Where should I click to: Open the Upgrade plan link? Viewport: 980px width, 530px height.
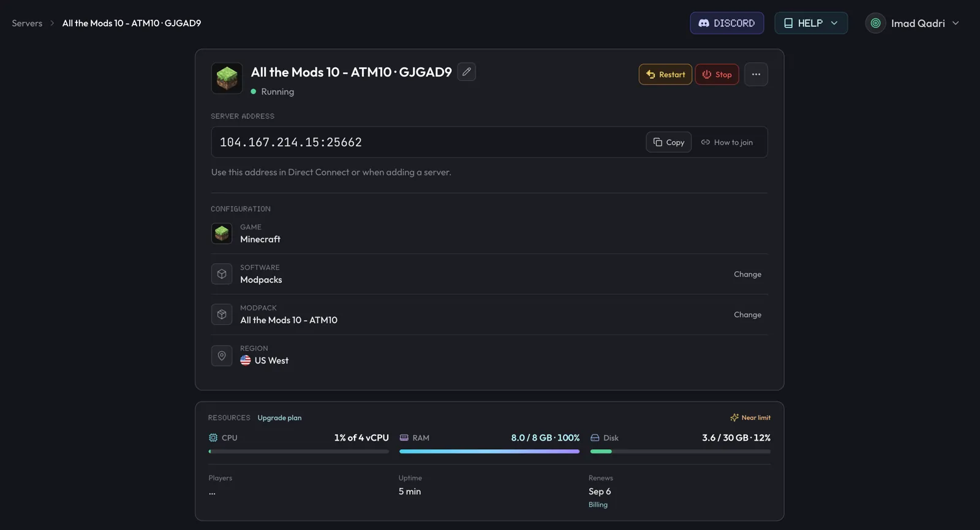pyautogui.click(x=279, y=417)
